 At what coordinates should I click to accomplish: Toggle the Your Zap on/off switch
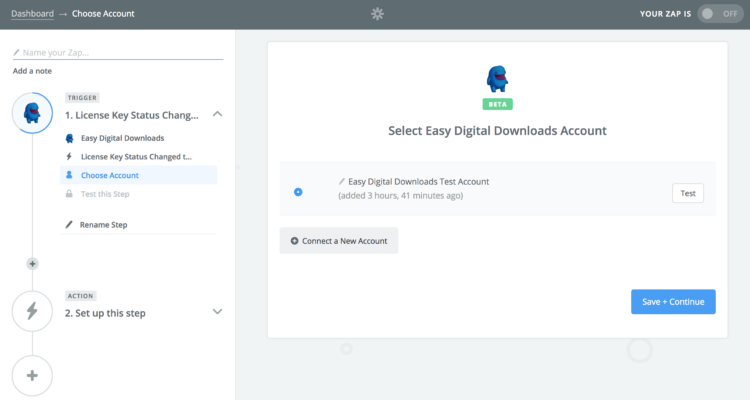tap(720, 14)
